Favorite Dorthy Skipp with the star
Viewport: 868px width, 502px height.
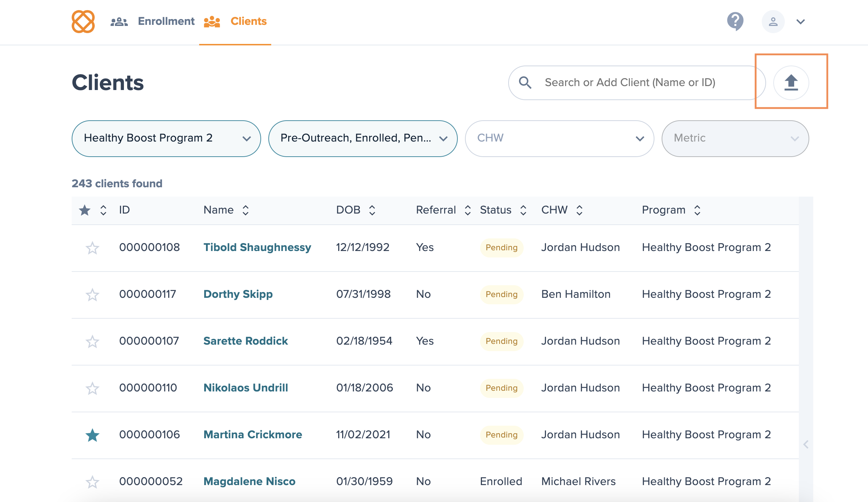point(92,295)
